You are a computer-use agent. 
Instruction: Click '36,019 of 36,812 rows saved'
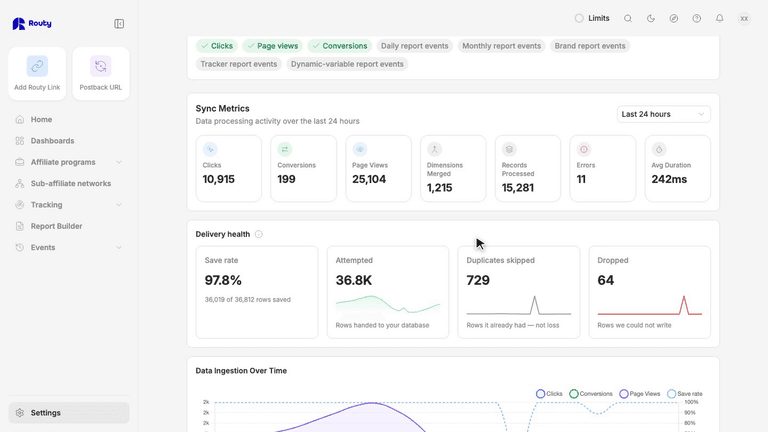[247, 300]
